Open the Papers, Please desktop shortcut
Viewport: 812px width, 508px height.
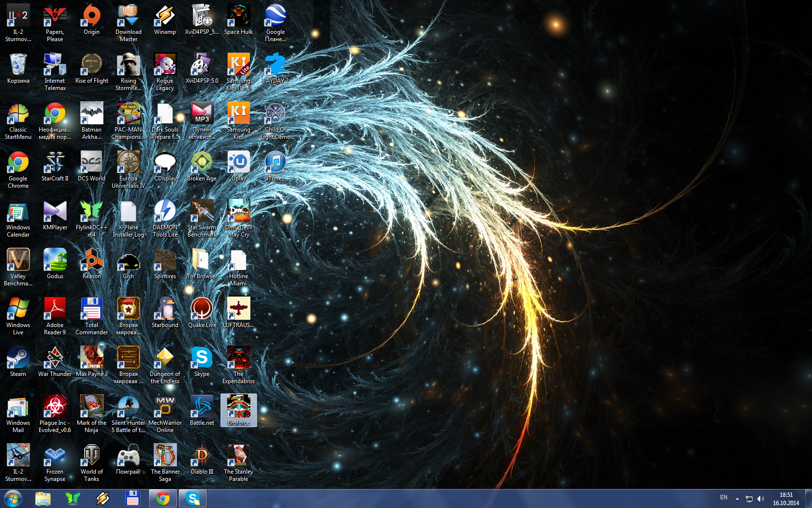pos(55,23)
